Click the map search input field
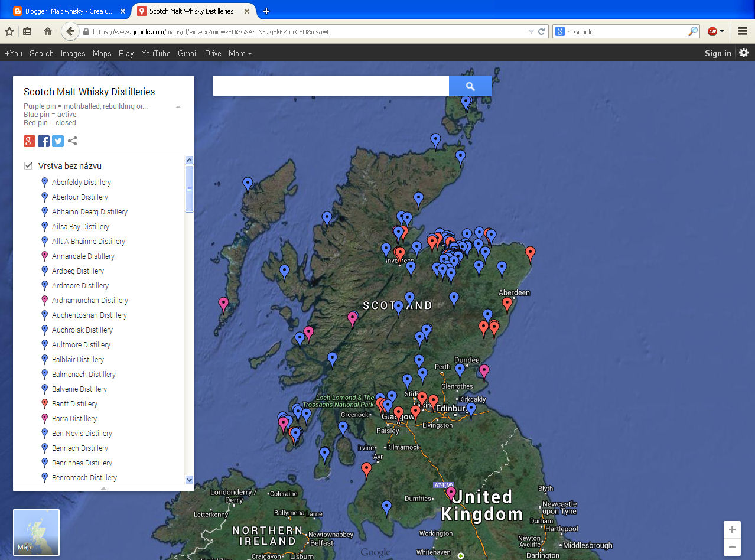This screenshot has width=755, height=560. click(331, 86)
